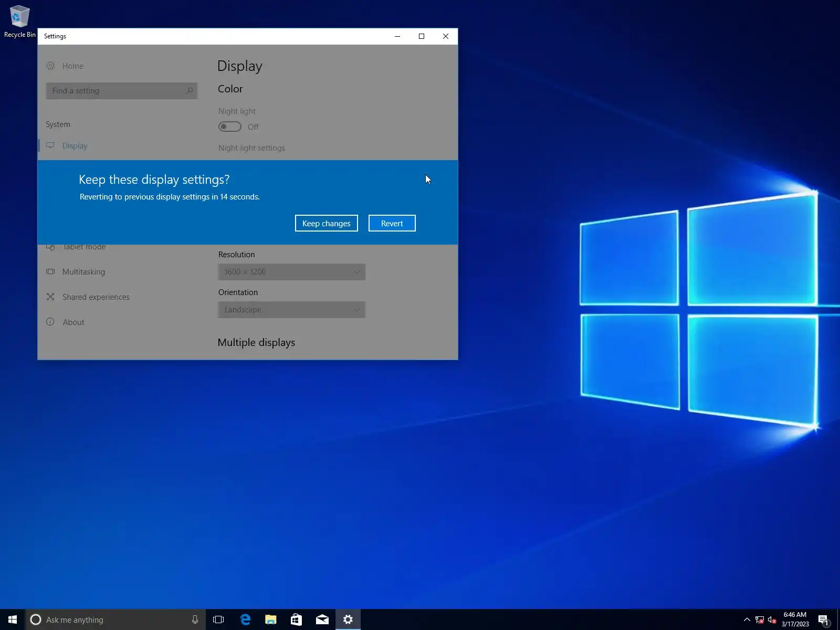
Task: Click the Cortana microphone icon
Action: (195, 619)
